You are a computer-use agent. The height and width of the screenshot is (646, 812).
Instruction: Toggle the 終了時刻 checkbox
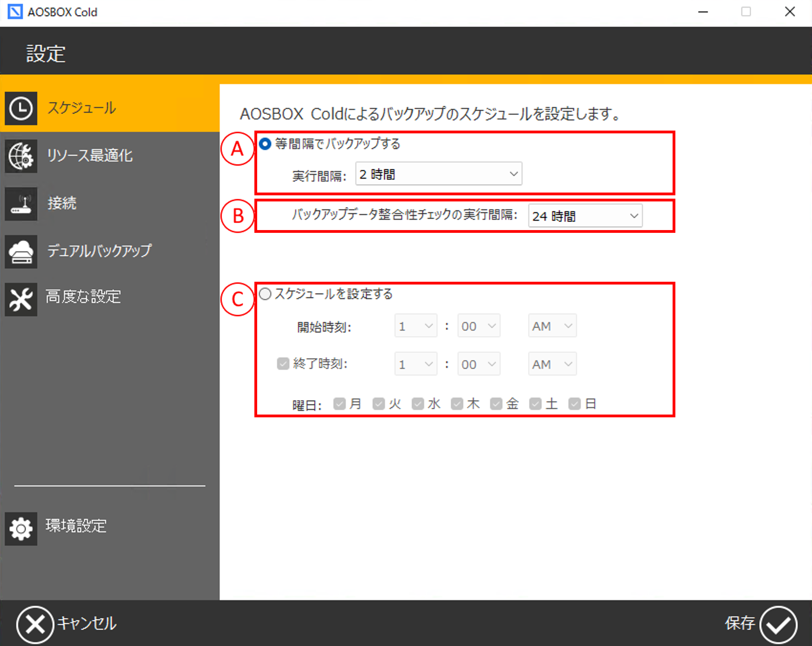click(283, 364)
